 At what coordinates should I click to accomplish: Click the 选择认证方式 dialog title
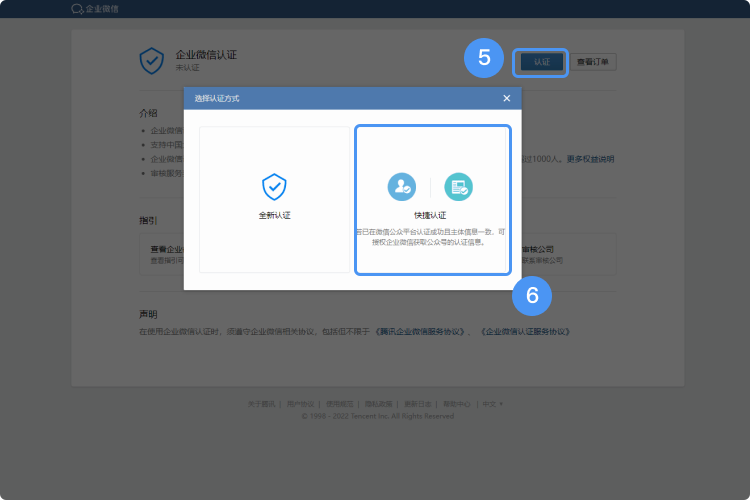coord(217,98)
